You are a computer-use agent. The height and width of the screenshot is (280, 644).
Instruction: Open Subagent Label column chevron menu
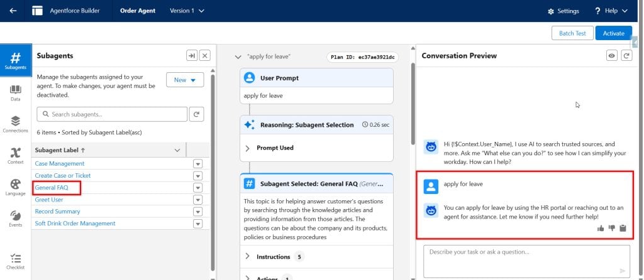(177, 151)
